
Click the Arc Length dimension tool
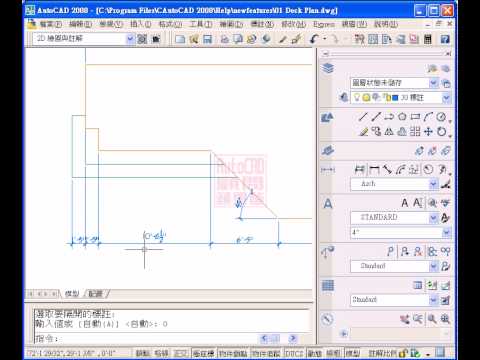tap(400, 170)
